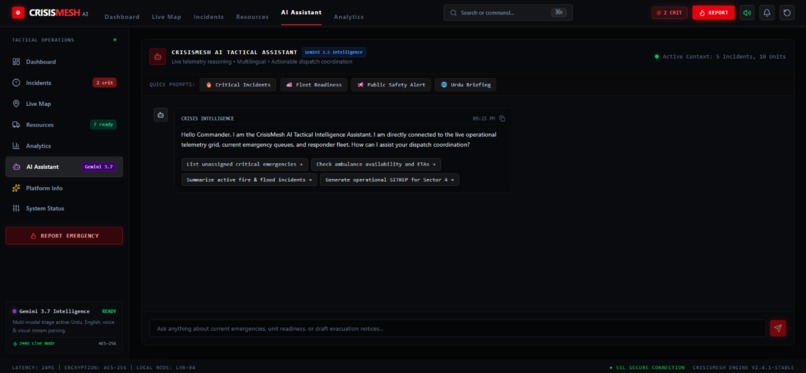
Task: Click Active Context: 5 Incidents status text
Action: coord(720,57)
